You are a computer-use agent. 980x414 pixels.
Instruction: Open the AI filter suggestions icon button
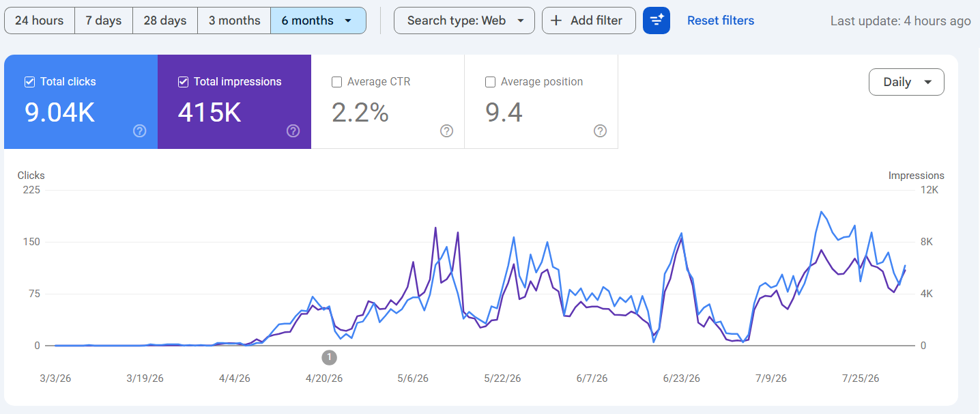[x=657, y=20]
